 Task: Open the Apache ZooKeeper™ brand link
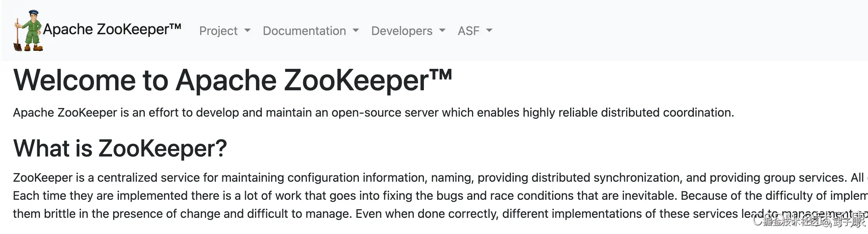pos(112,29)
